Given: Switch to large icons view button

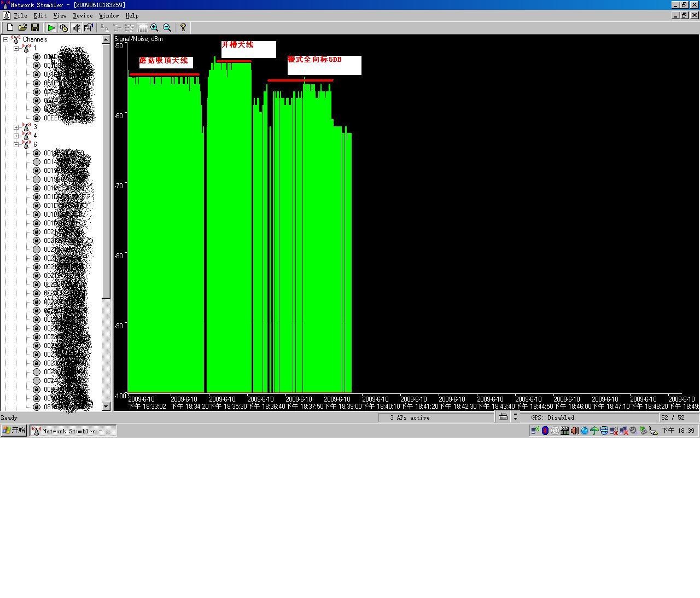Looking at the screenshot, I should tap(104, 27).
